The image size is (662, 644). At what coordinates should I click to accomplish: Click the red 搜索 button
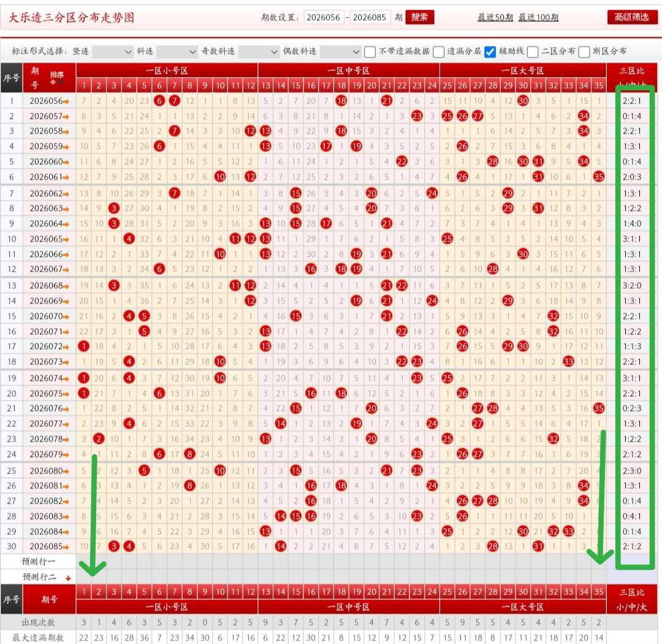[x=420, y=17]
